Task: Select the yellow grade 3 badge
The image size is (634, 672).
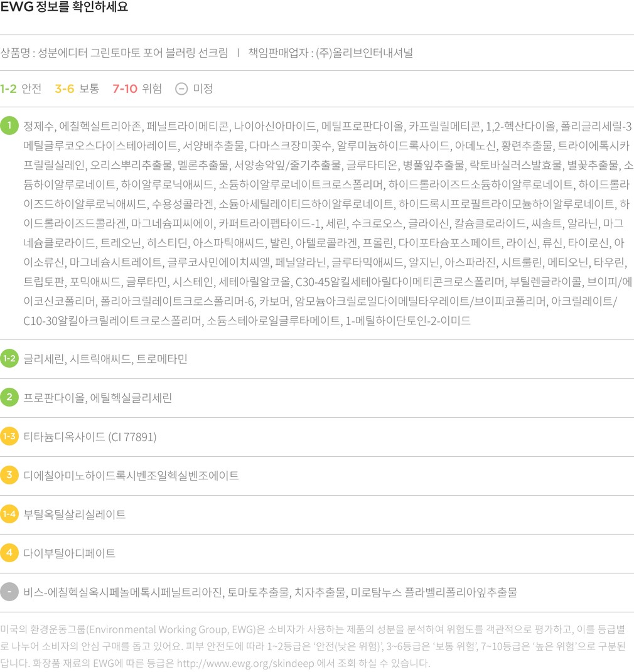Action: [9, 476]
